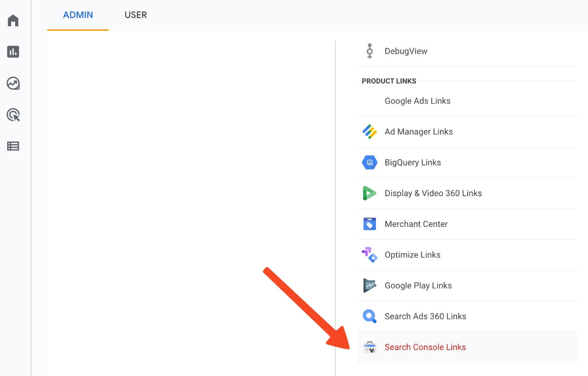
Task: Open Search Ads 360 Links
Action: [467, 316]
